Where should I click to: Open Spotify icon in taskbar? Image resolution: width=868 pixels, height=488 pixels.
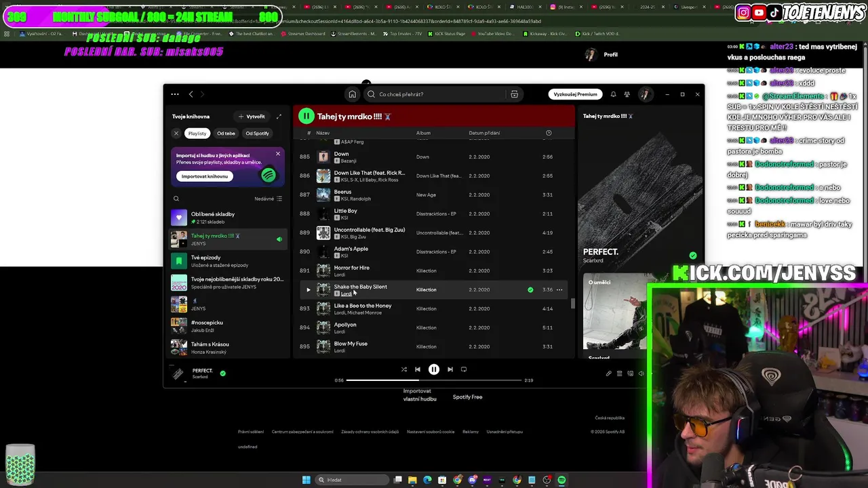(x=561, y=480)
